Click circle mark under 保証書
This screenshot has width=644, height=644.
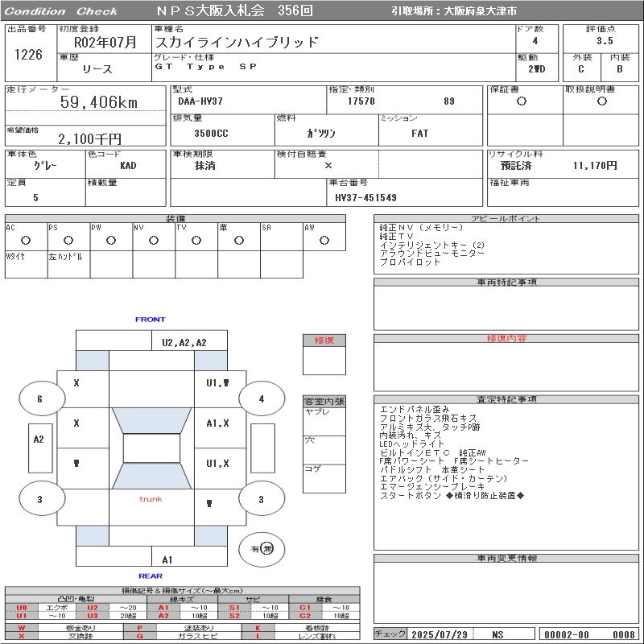click(521, 101)
